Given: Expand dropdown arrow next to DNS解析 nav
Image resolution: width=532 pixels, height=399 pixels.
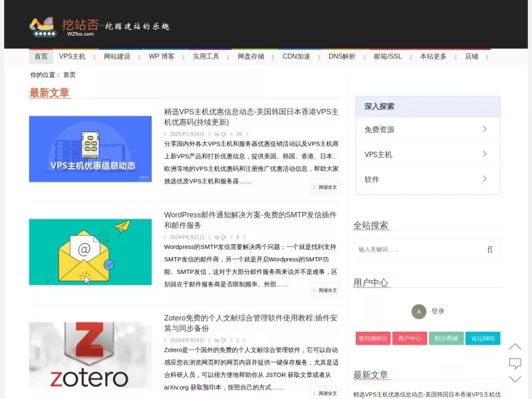Looking at the screenshot, I should tap(364, 57).
